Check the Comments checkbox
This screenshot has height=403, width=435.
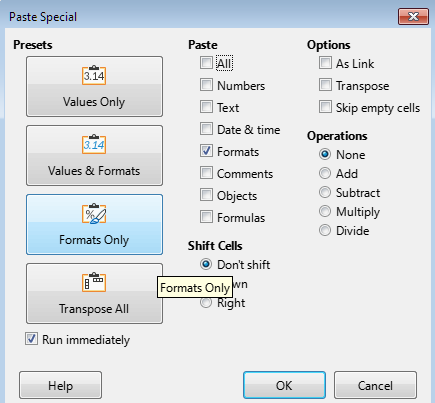(206, 173)
